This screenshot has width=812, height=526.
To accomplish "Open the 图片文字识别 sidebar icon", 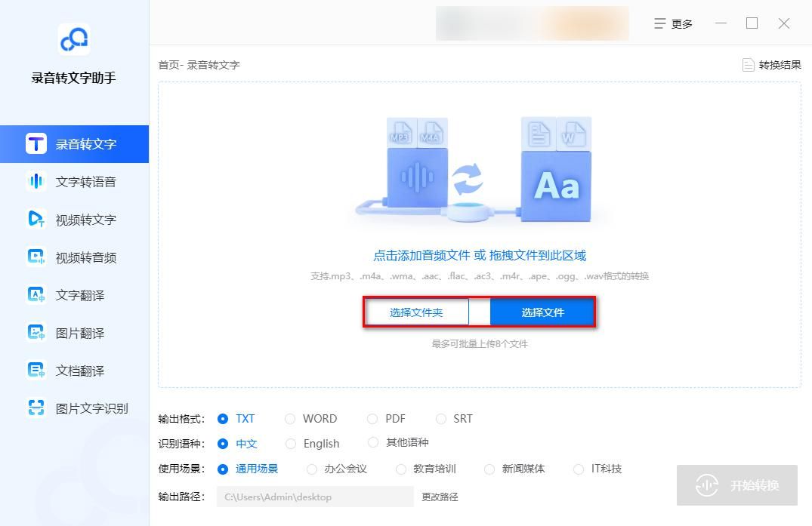I will pyautogui.click(x=36, y=408).
